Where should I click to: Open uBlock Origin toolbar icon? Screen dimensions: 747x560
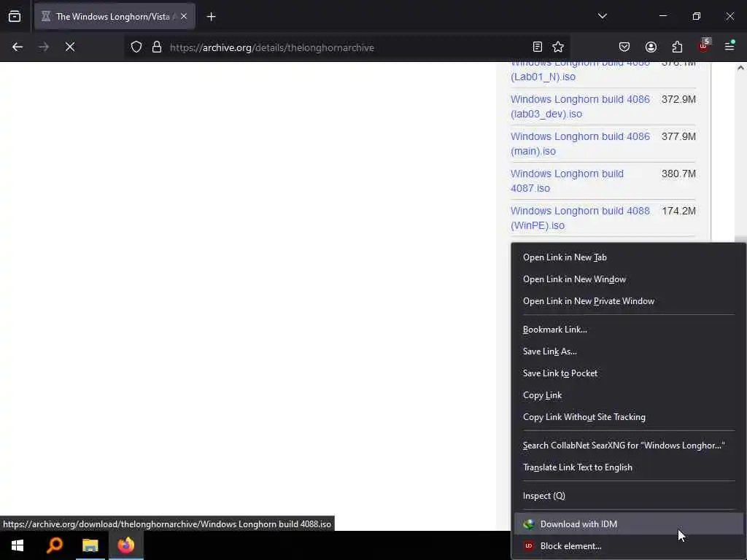pyautogui.click(x=704, y=46)
